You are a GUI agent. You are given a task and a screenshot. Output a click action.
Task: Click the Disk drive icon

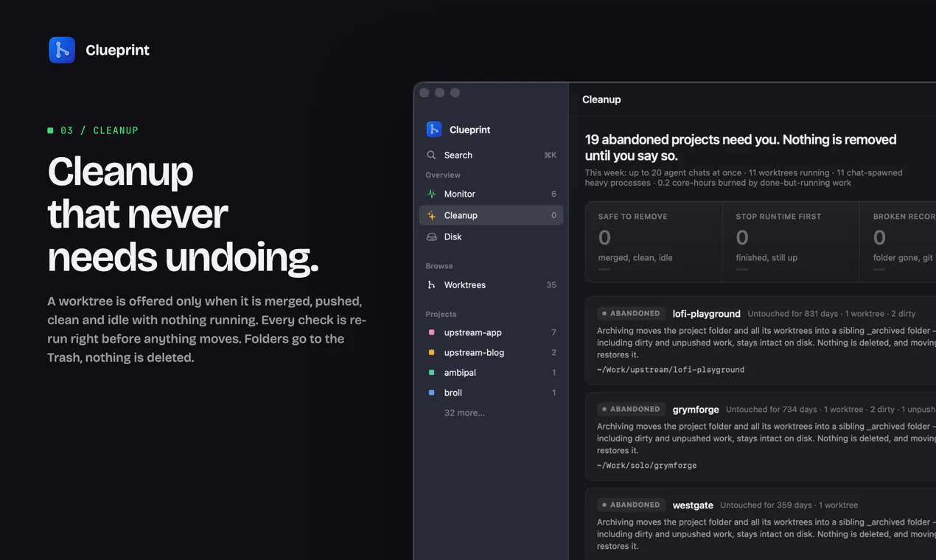[x=432, y=237]
